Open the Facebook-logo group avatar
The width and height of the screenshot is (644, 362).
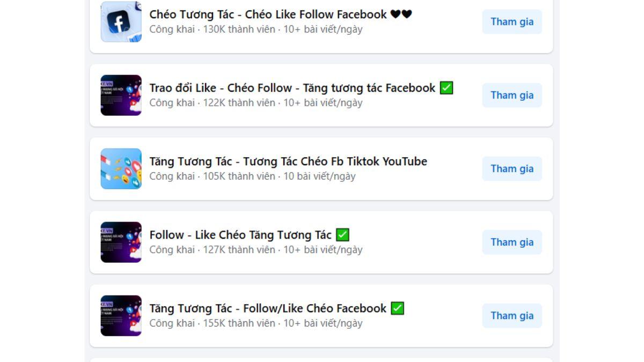121,22
